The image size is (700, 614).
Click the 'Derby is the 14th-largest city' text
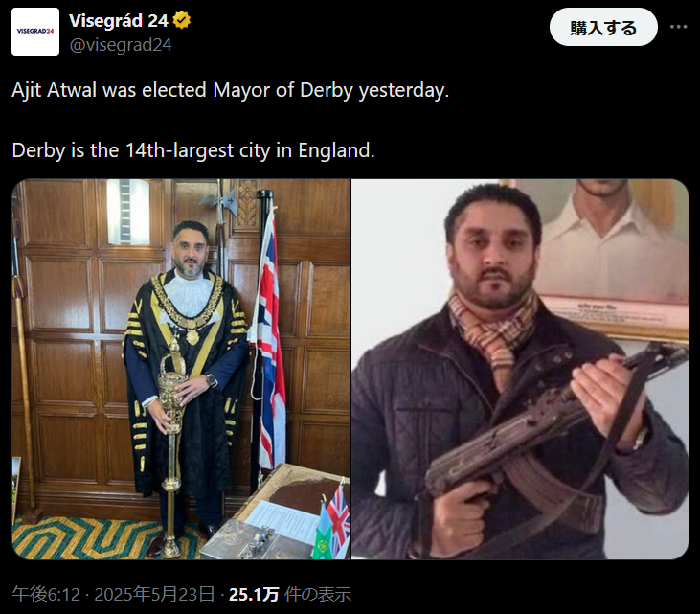click(x=193, y=150)
